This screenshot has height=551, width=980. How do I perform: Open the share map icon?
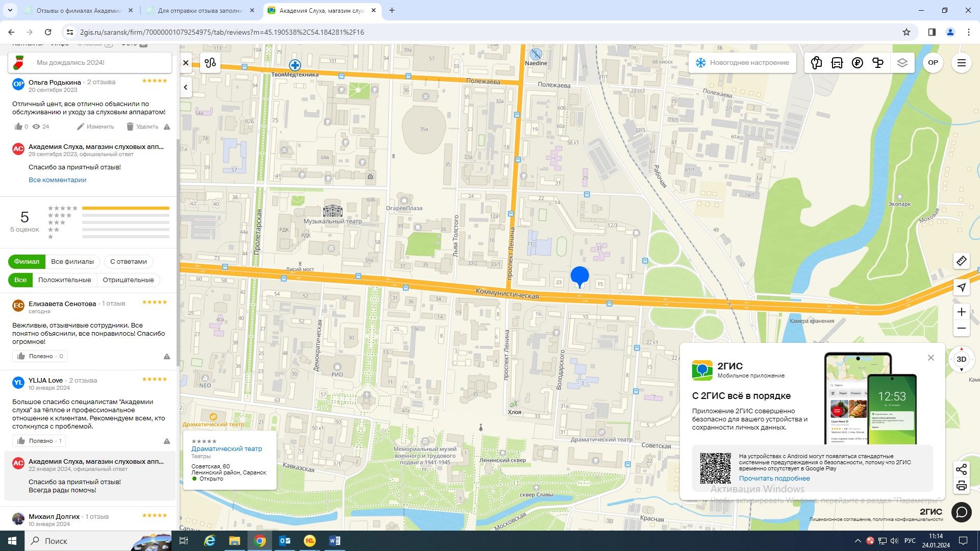coord(961,469)
